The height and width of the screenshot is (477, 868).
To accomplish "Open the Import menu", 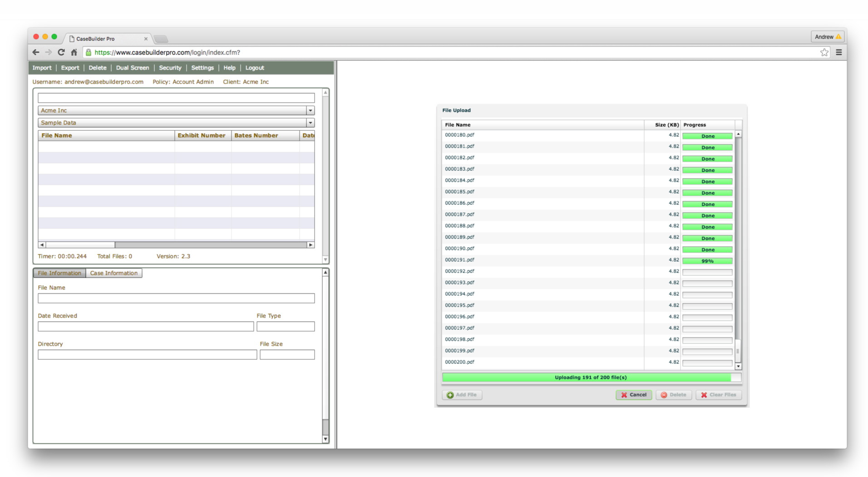I will click(42, 68).
